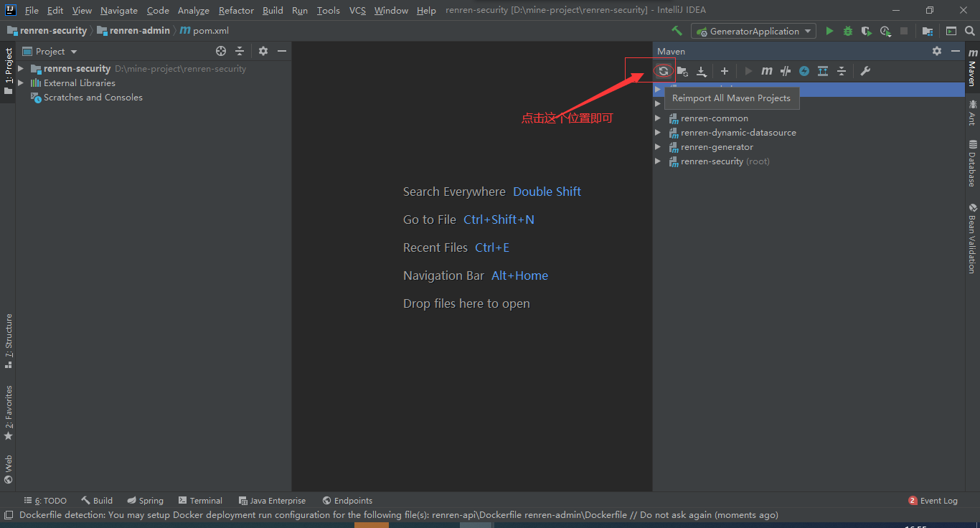Execute Maven Goal using the m icon
980x528 pixels.
point(766,70)
